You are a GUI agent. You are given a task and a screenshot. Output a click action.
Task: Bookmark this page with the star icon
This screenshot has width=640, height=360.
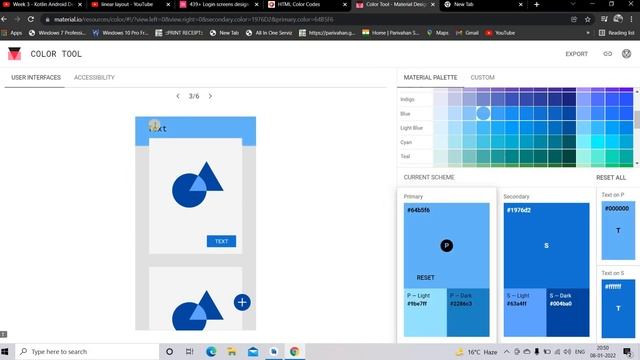coord(587,19)
